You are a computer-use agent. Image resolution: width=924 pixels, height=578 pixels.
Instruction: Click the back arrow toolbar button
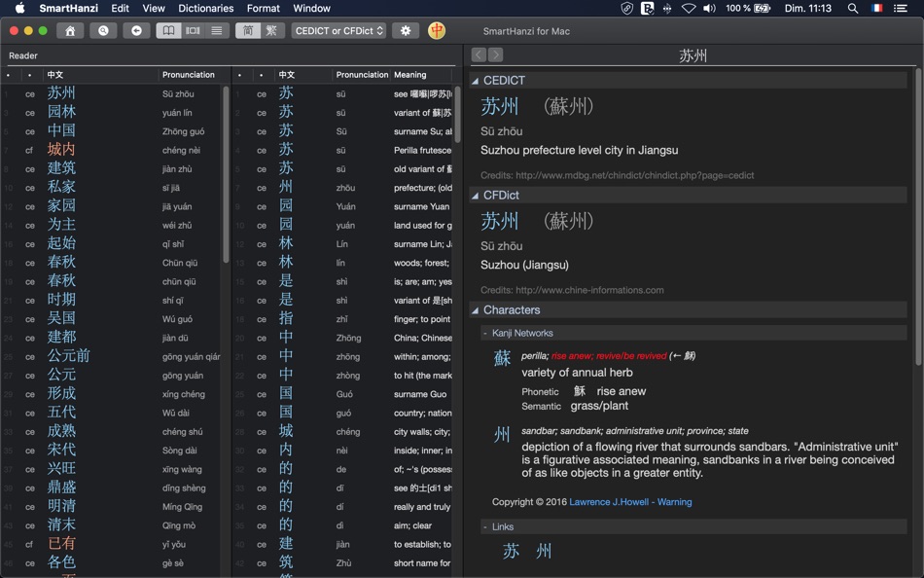click(136, 31)
